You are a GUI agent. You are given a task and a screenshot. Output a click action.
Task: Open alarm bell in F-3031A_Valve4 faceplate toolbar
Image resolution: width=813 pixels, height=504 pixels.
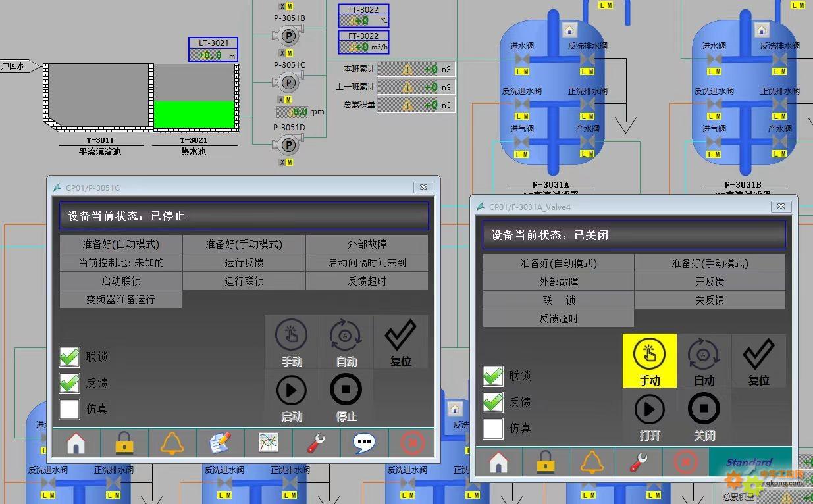pyautogui.click(x=592, y=463)
